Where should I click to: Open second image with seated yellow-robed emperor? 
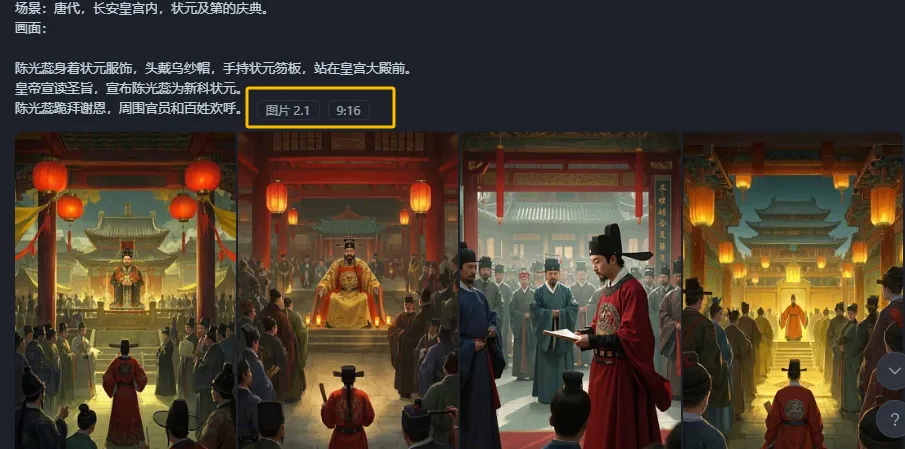point(348,290)
